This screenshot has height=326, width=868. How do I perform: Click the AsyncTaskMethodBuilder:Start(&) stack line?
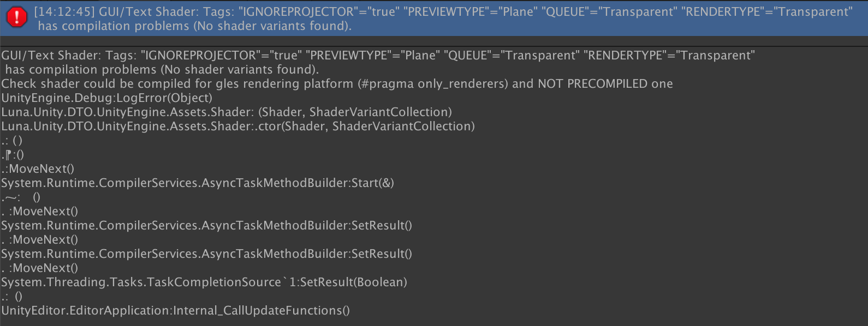198,183
